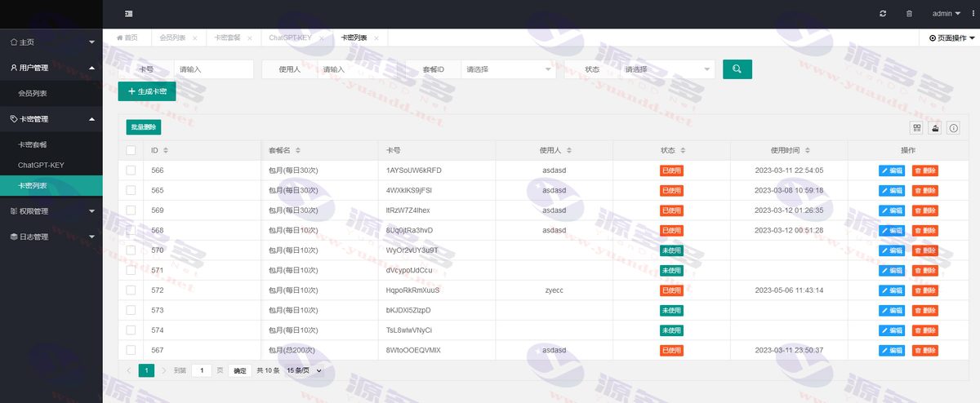Focus the 使用人 search input
This screenshot has height=403, width=980.
click(x=357, y=69)
